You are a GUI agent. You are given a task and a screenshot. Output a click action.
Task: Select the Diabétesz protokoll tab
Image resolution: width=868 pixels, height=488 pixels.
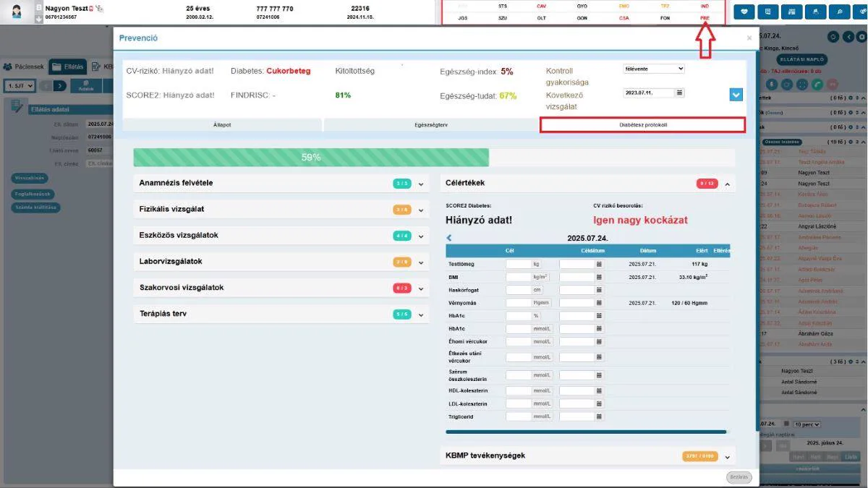coord(642,124)
